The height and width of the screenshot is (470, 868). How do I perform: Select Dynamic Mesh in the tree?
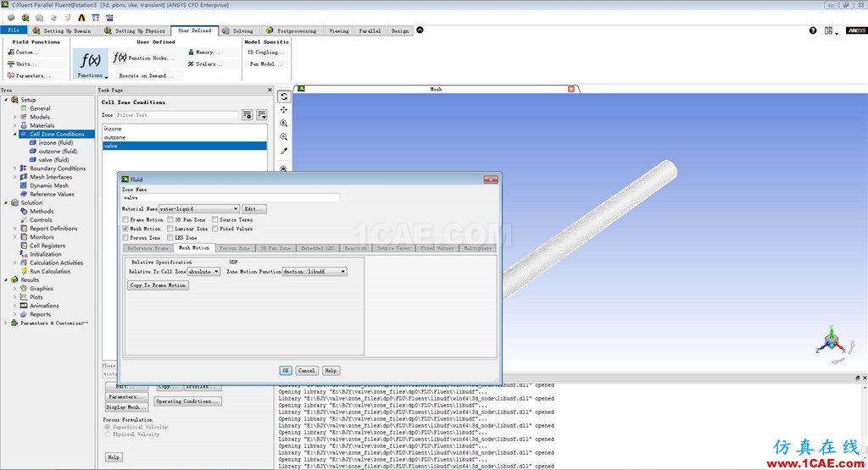[x=48, y=185]
